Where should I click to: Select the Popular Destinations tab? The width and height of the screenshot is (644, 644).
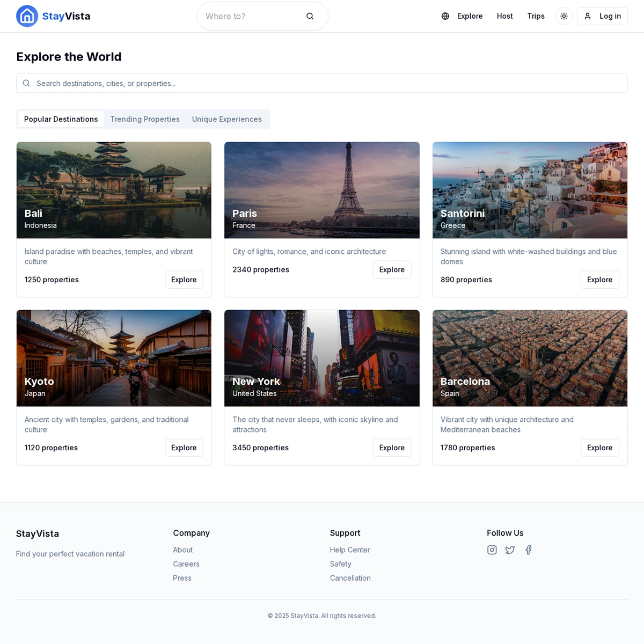coord(61,119)
